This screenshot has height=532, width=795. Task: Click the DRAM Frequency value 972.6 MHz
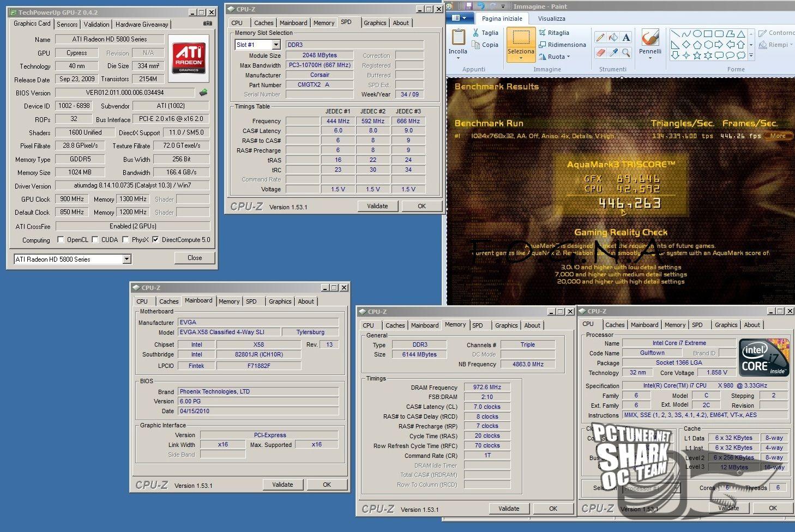coord(487,387)
